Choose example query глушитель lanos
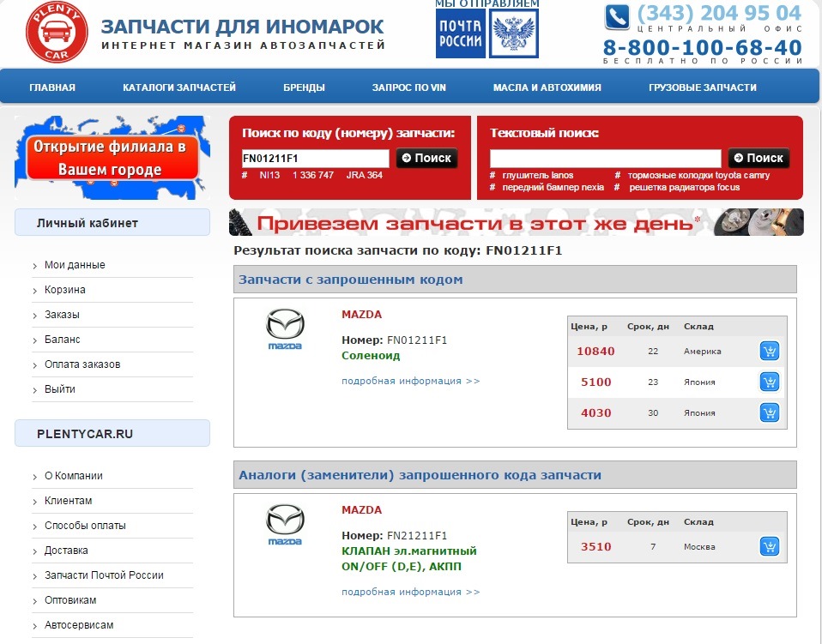The image size is (822, 644). (x=537, y=175)
